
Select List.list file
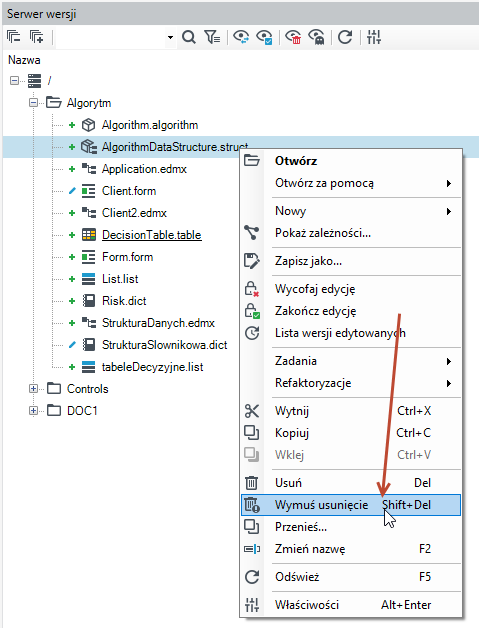click(x=120, y=279)
